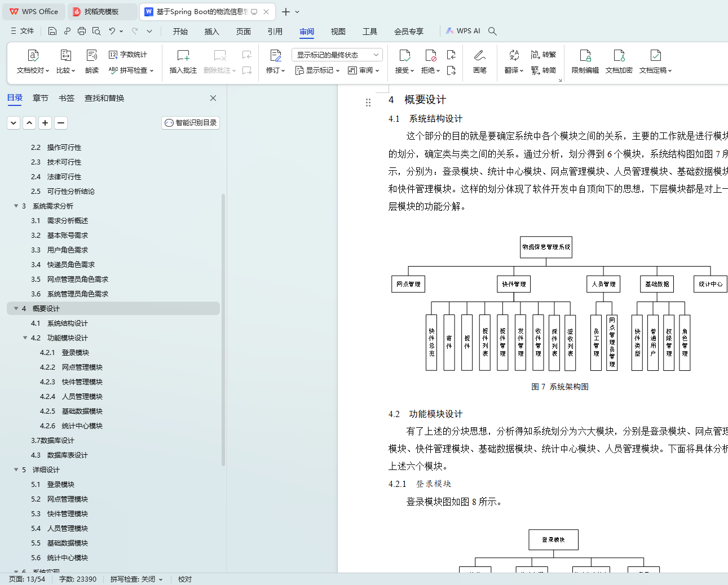
Task: Open WPS AI from the menu bar
Action: click(463, 31)
